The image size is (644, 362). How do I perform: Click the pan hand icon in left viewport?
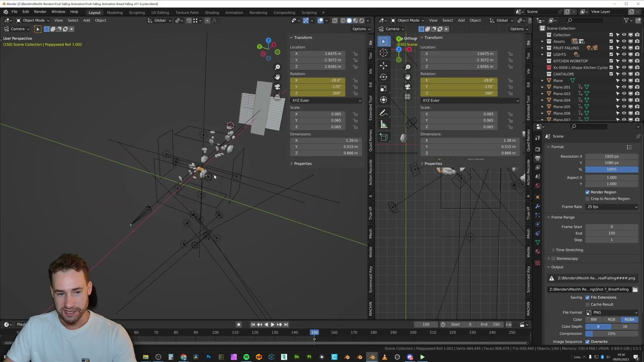(x=277, y=77)
